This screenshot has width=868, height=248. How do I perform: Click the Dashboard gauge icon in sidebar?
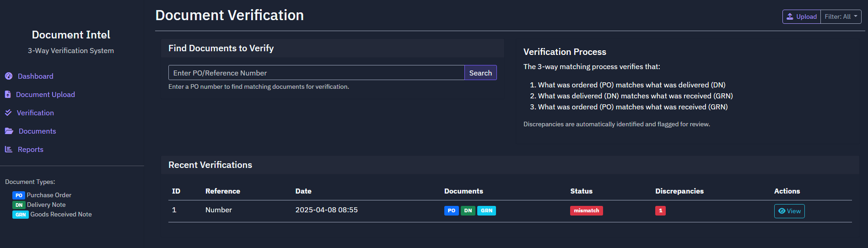[x=9, y=76]
